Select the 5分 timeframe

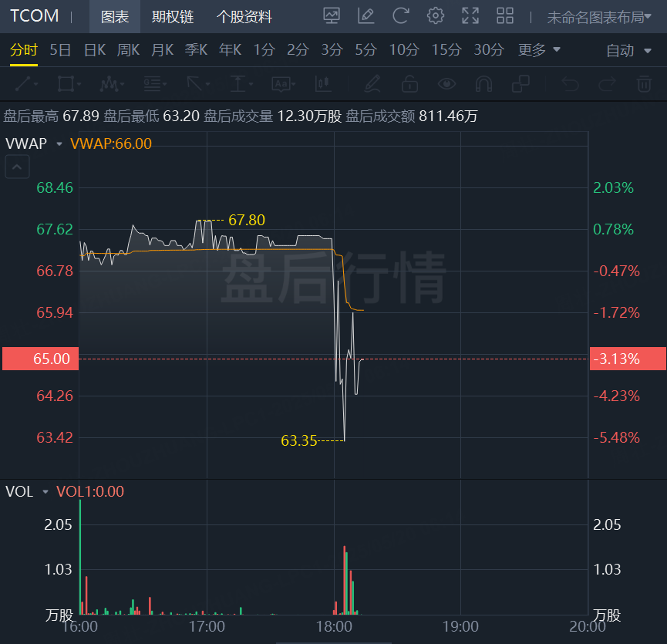[x=366, y=50]
